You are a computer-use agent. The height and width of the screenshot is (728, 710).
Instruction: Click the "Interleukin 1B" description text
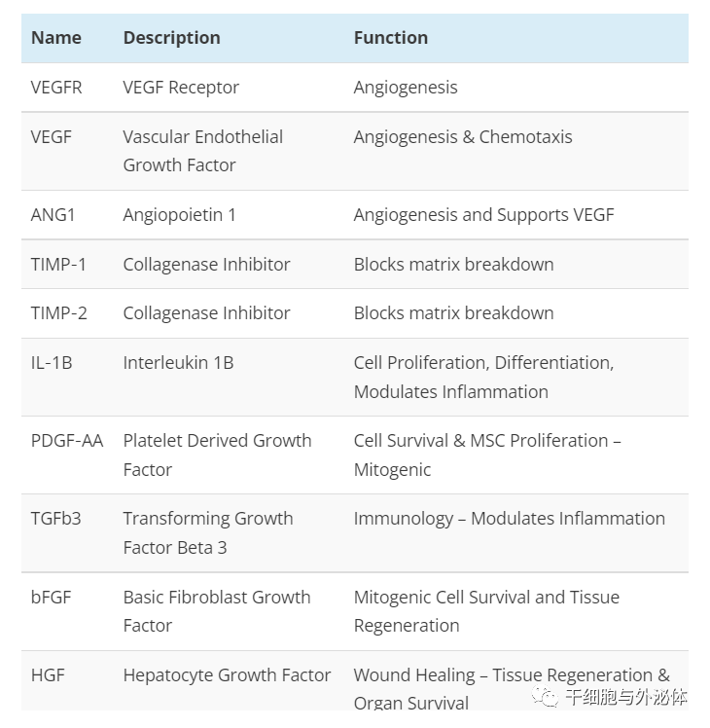(178, 363)
